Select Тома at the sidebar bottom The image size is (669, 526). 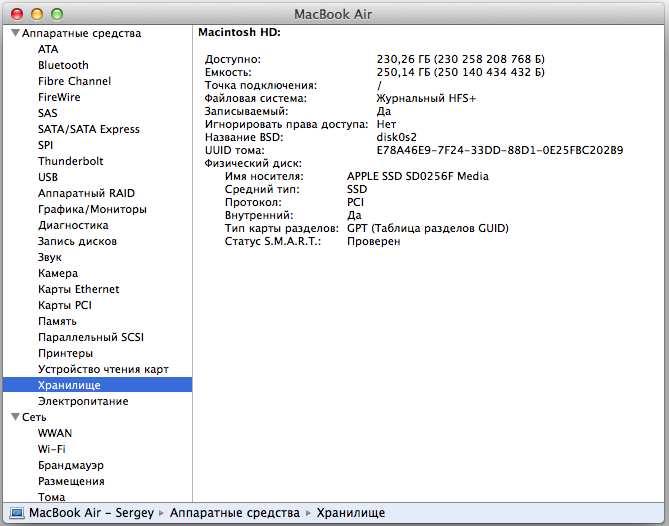(51, 497)
